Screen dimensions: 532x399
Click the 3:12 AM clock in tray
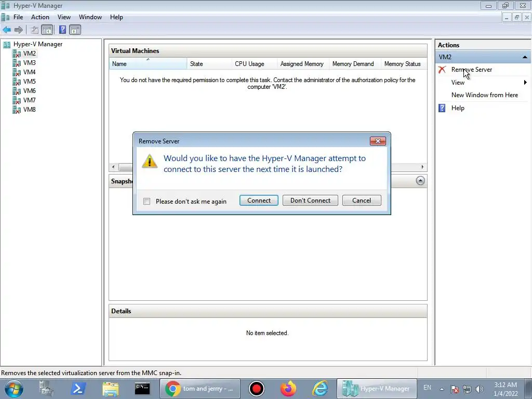point(506,385)
